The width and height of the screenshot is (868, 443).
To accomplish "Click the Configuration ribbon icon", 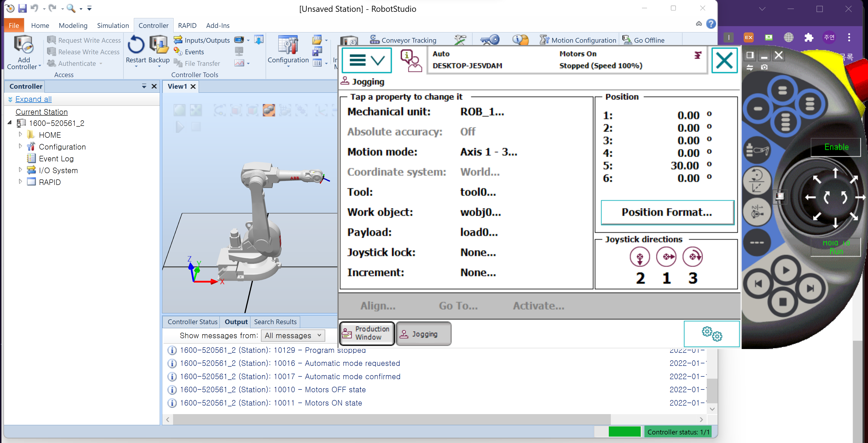I will 288,44.
